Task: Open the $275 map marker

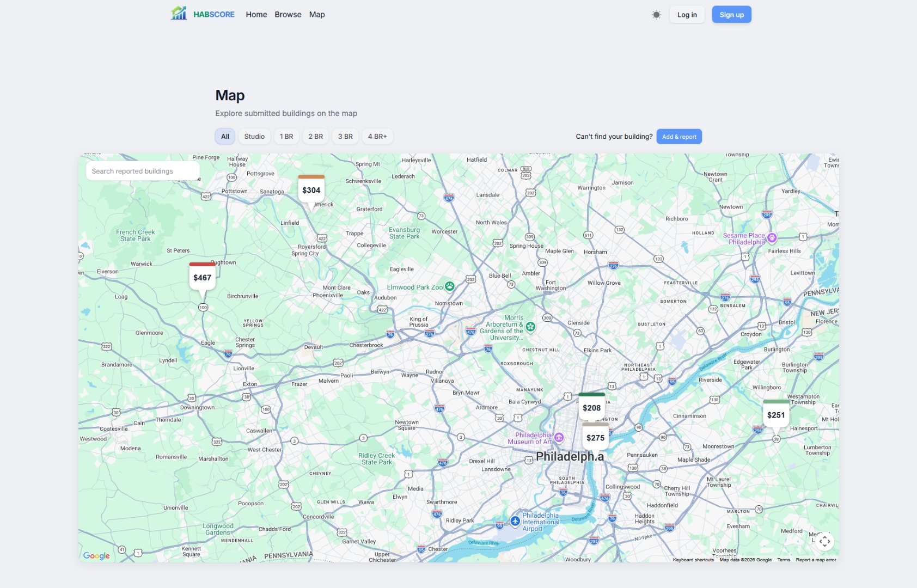Action: pos(596,437)
